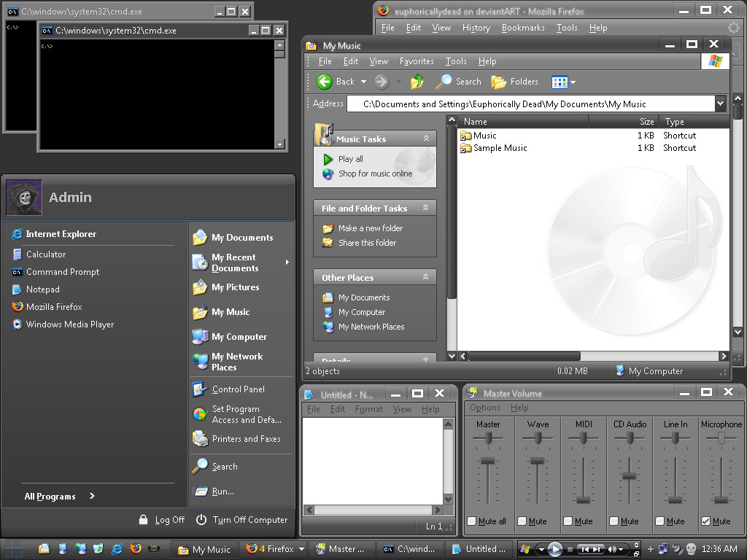
Task: Open Windows Media Player from the Start menu
Action: pos(63,324)
